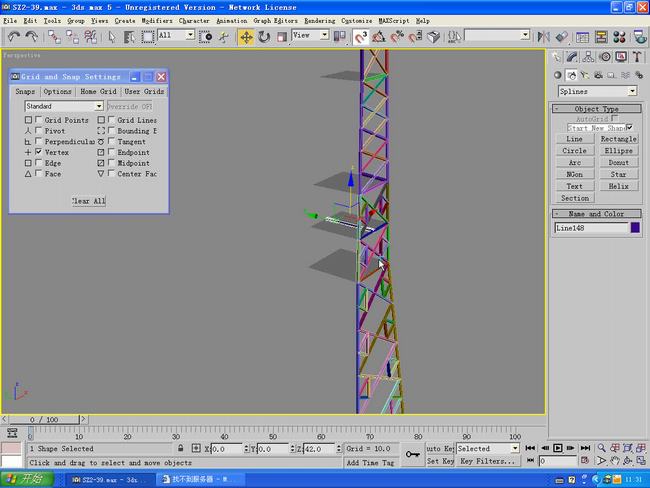Enable the Pivot snap checkbox
The height and width of the screenshot is (488, 650).
point(39,130)
